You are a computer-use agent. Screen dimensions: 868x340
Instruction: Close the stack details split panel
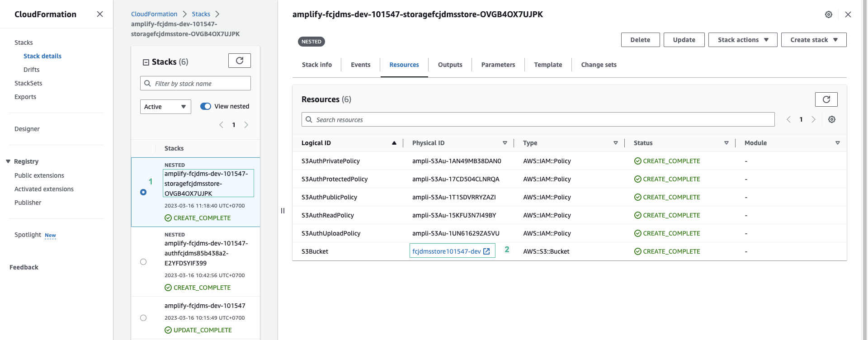tap(848, 14)
